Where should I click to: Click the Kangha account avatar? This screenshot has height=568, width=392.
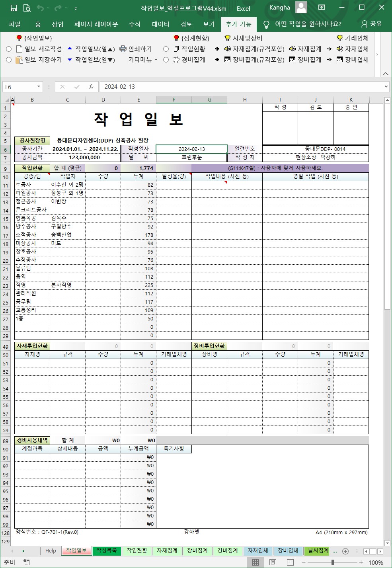pos(301,8)
